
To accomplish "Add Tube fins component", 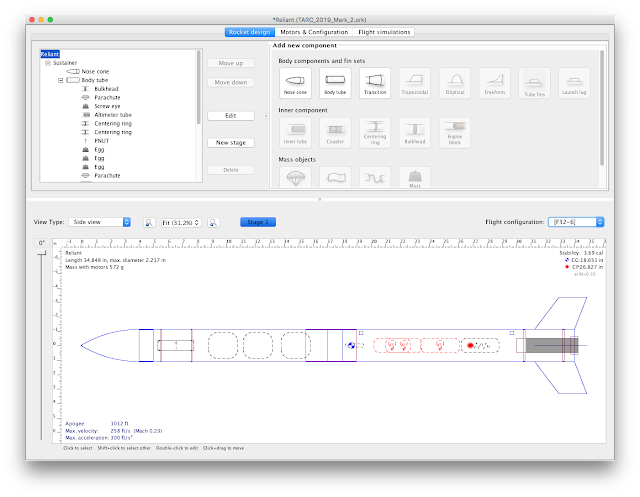I will pyautogui.click(x=534, y=83).
